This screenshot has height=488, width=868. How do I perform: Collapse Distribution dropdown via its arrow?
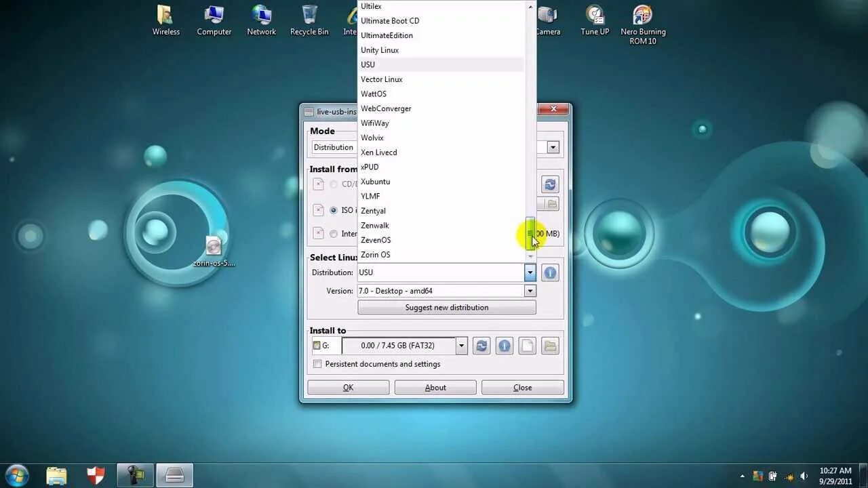point(530,272)
